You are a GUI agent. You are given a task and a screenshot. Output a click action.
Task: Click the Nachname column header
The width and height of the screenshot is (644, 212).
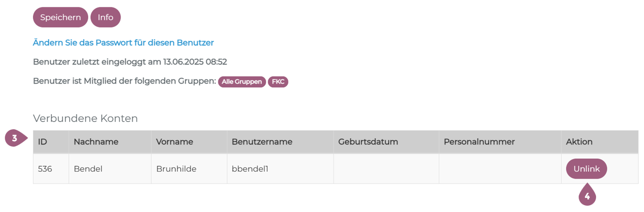click(x=96, y=142)
